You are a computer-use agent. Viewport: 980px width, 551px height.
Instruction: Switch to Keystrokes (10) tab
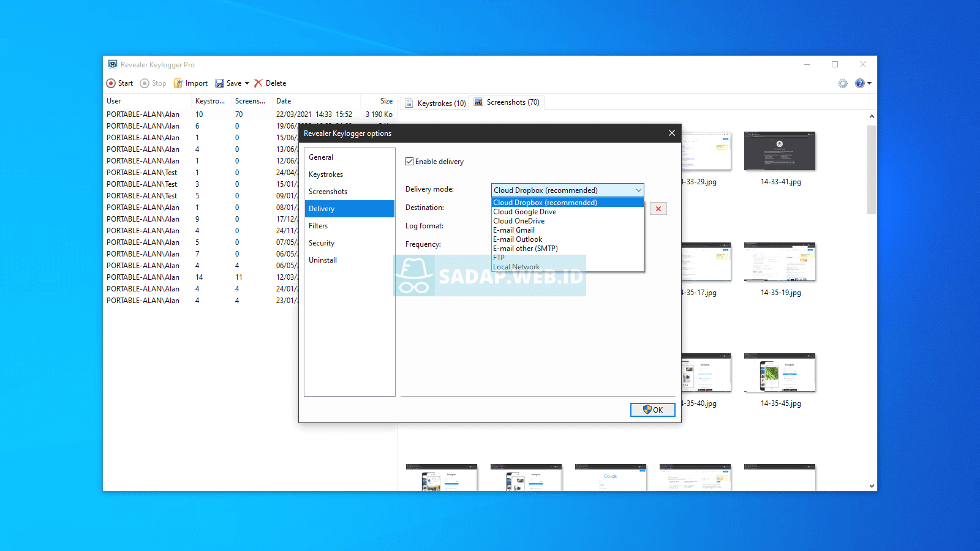coord(435,103)
